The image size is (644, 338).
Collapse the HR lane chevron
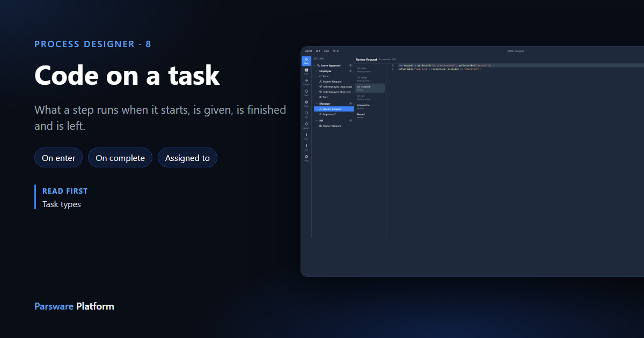click(x=317, y=121)
